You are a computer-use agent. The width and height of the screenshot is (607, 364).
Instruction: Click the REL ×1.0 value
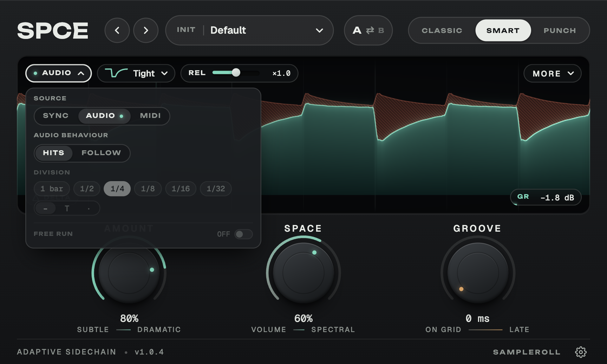[281, 73]
